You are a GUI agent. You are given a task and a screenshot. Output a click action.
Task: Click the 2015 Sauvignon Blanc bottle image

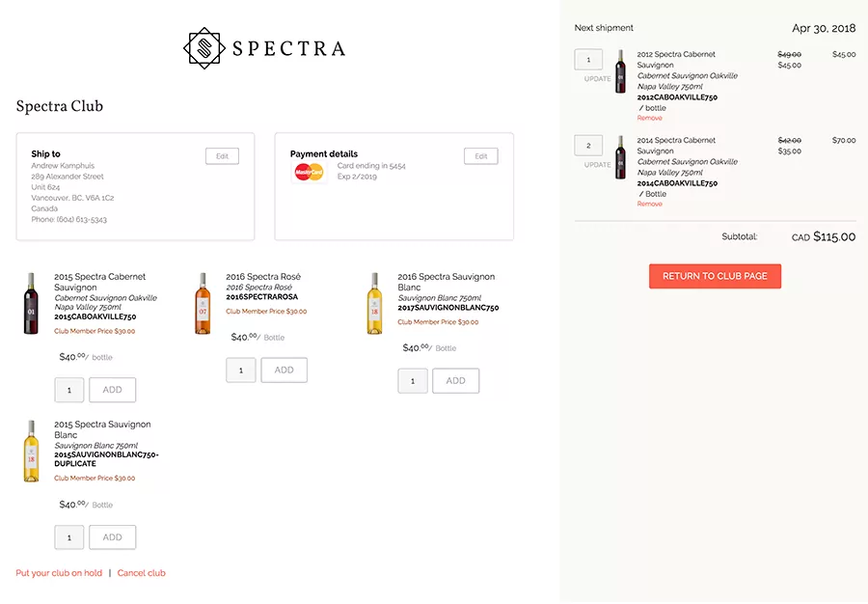point(31,452)
